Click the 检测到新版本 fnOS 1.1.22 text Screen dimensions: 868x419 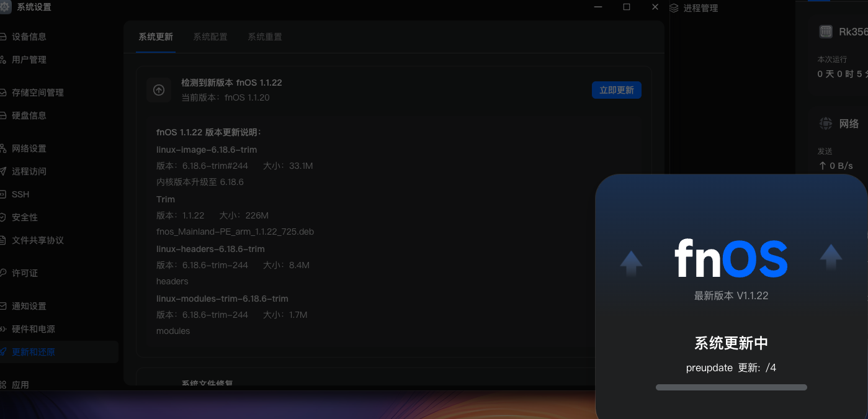point(231,83)
